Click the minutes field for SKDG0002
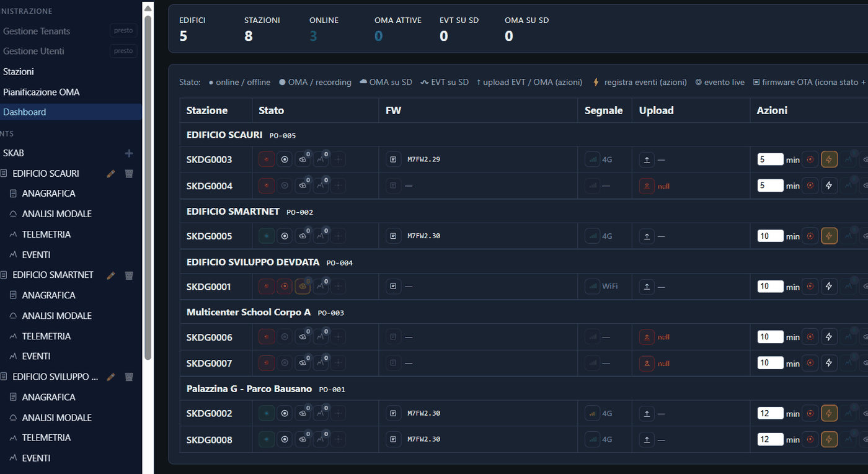The image size is (868, 474). coord(770,413)
